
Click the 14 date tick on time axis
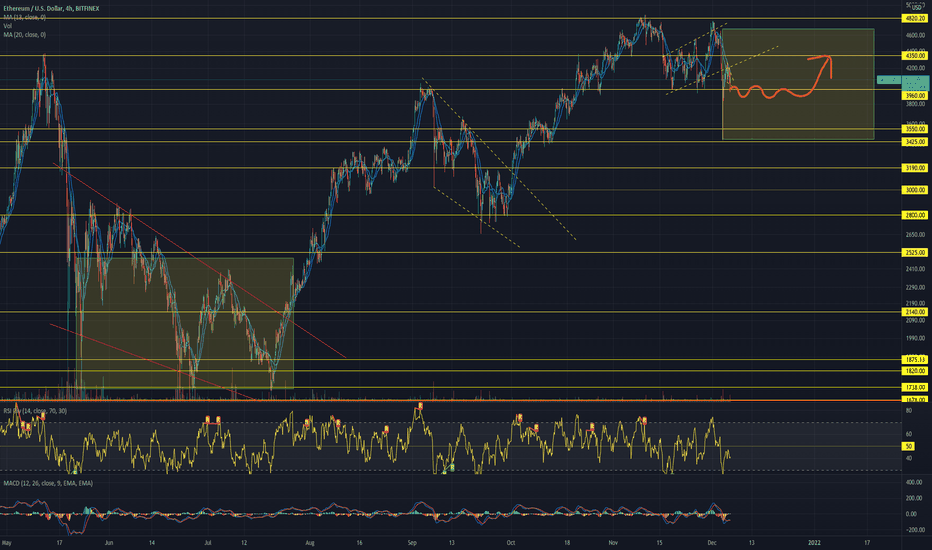pos(152,542)
